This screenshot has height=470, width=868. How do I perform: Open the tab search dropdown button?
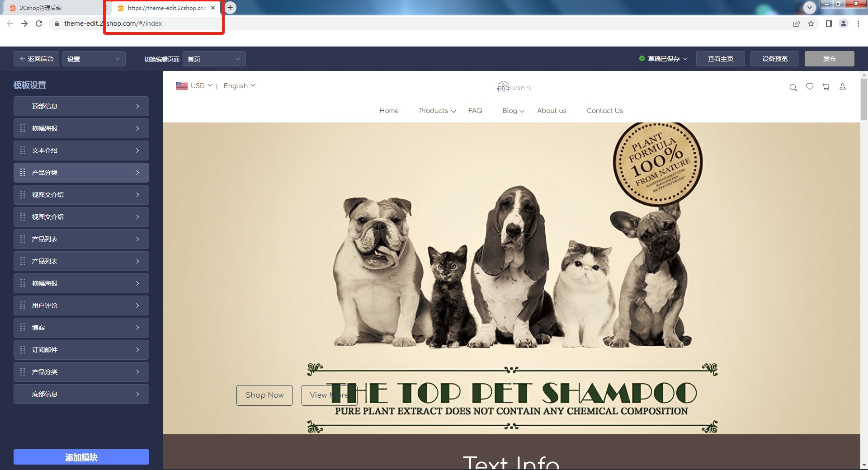pyautogui.click(x=810, y=7)
